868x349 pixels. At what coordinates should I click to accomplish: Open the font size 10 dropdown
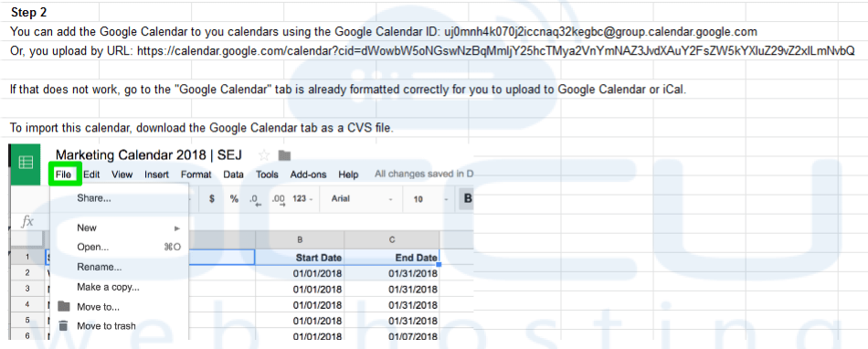(430, 198)
